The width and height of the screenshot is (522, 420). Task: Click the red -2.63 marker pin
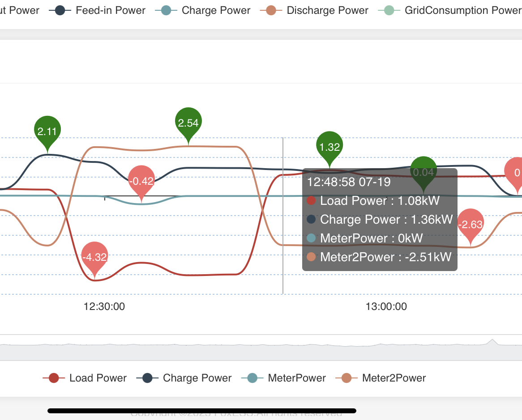tap(470, 224)
